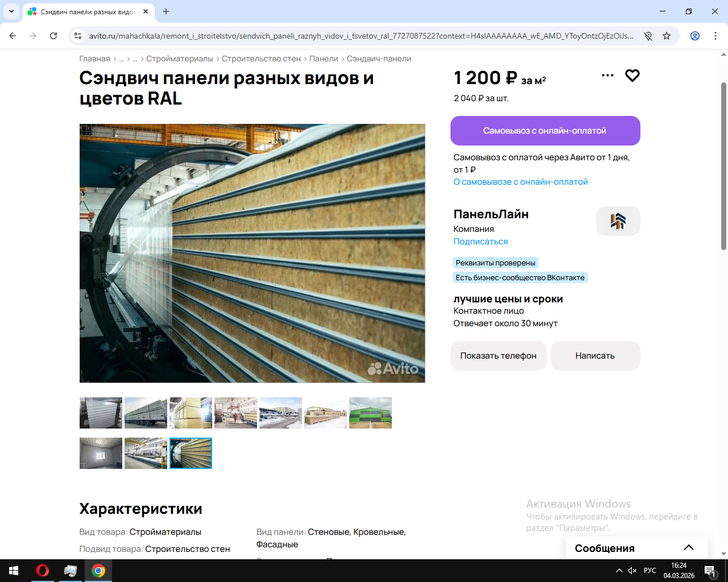Open the Стройматериалы breadcrumb
Screen dimensions: 728x582
[180, 59]
